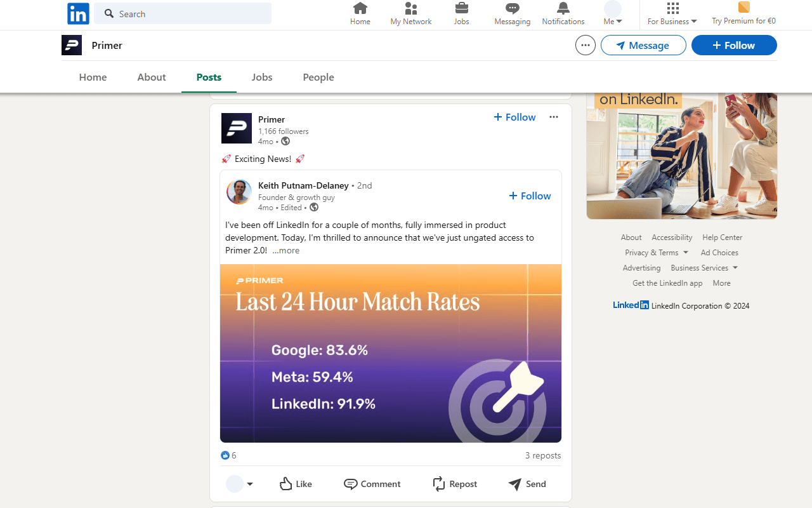The width and height of the screenshot is (812, 508).
Task: View the 3 reposts
Action: [543, 455]
